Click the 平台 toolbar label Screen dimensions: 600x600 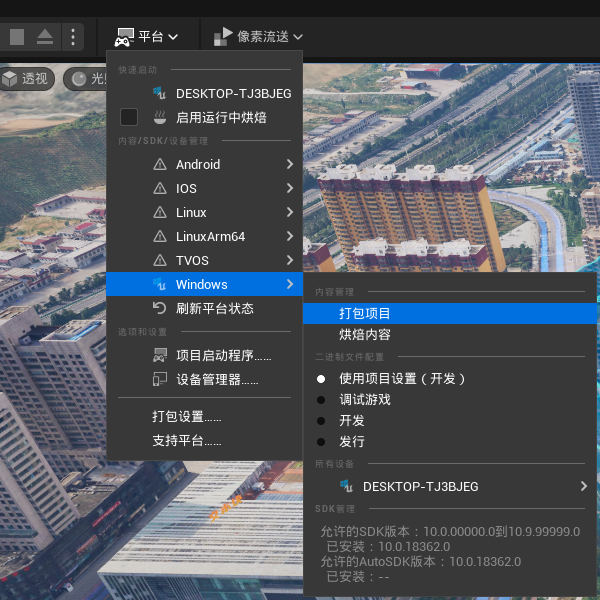pyautogui.click(x=151, y=37)
